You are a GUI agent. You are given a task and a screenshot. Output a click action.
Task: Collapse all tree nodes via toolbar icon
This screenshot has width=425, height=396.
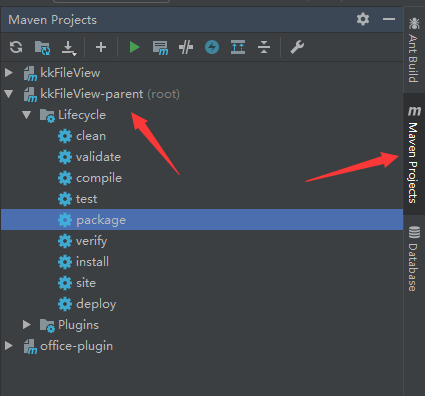pyautogui.click(x=264, y=47)
